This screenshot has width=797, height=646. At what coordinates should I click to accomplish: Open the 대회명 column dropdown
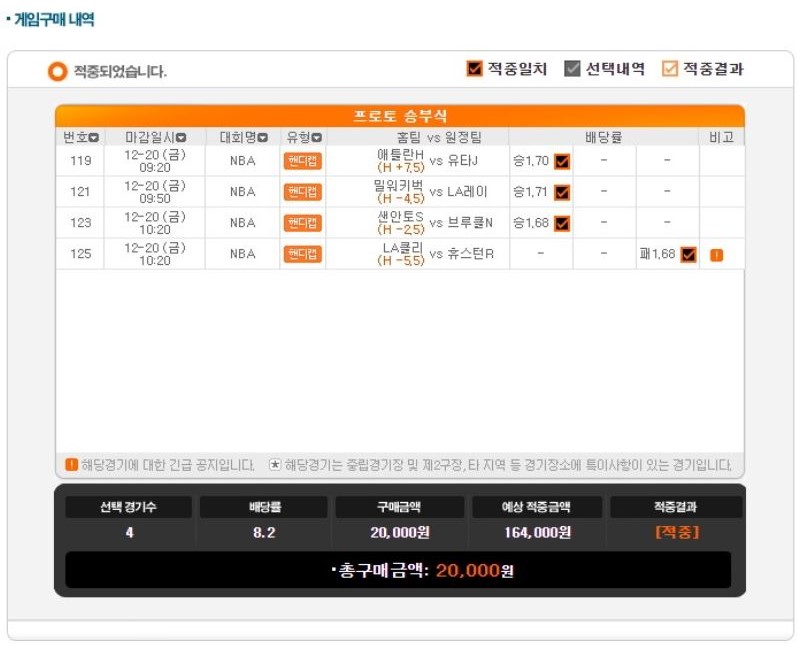262,138
